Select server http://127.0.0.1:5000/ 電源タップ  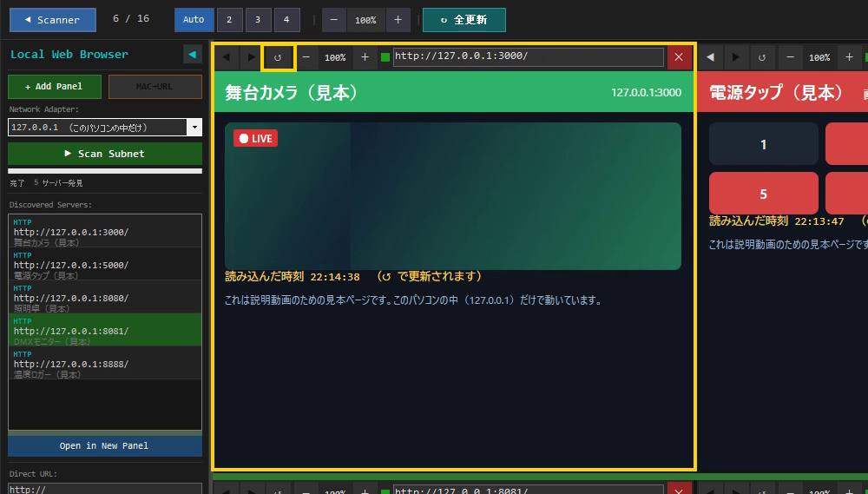coord(105,265)
